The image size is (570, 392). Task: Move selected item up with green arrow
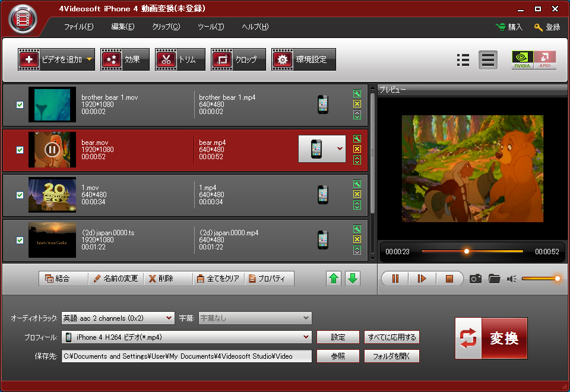coord(334,279)
